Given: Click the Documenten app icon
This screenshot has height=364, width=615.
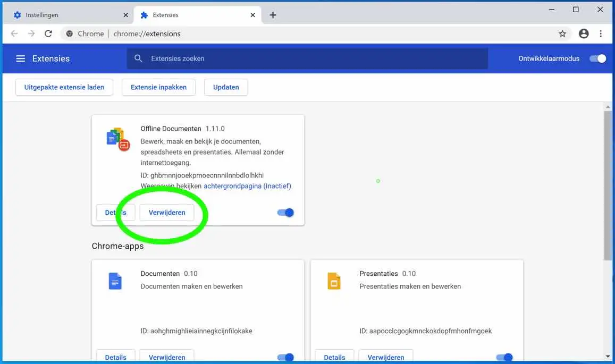Looking at the screenshot, I should tap(115, 281).
